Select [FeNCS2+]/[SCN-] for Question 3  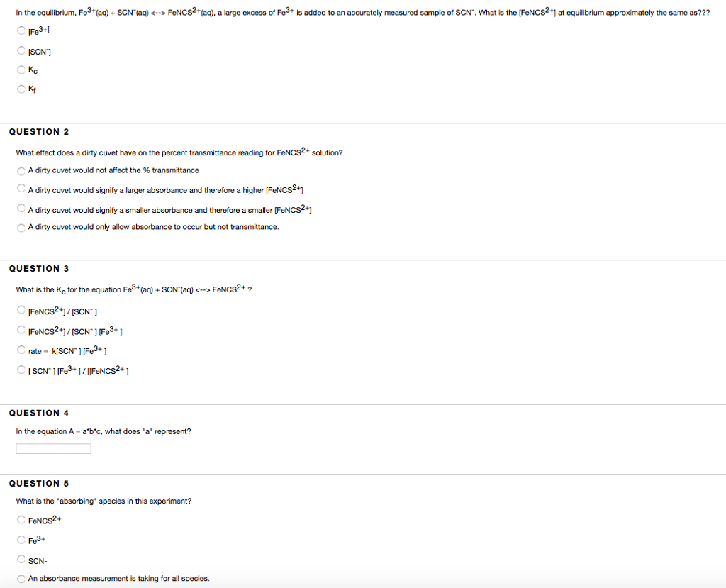21,309
